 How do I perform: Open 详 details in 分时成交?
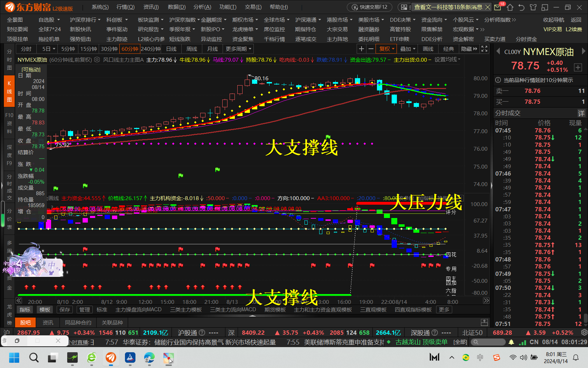pos(581,113)
